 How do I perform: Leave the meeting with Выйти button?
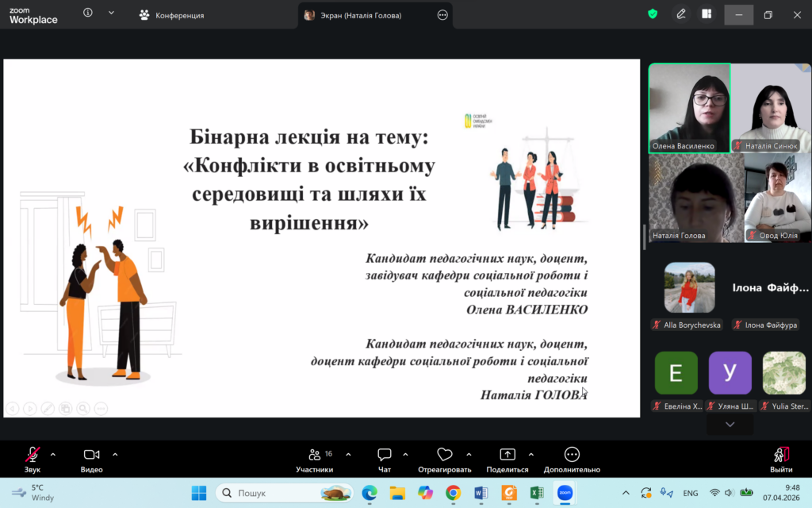(x=781, y=458)
